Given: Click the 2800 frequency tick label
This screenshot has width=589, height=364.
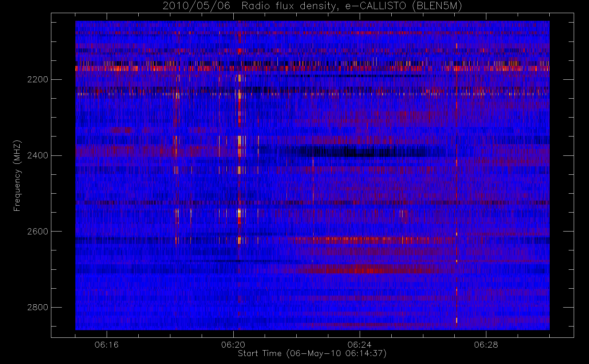Looking at the screenshot, I should [x=37, y=308].
